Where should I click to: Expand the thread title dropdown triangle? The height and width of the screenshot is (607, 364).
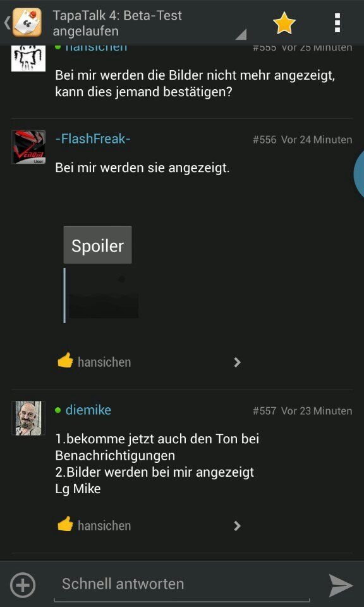(x=241, y=35)
